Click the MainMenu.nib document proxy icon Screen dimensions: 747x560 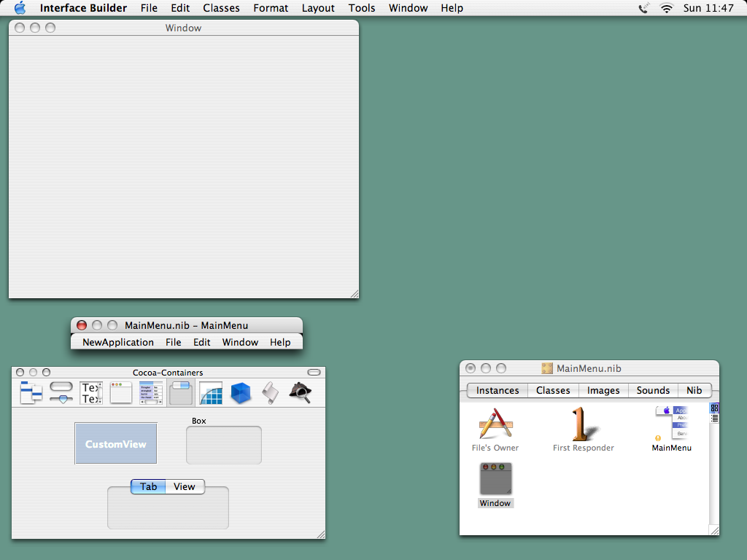tap(547, 368)
